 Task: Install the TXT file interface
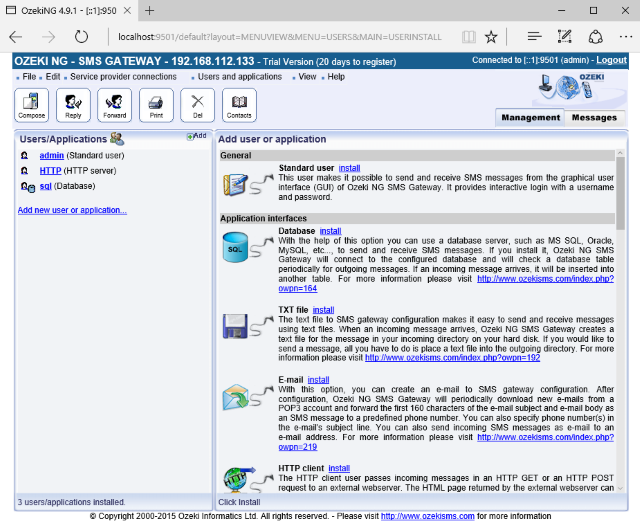[x=323, y=310]
